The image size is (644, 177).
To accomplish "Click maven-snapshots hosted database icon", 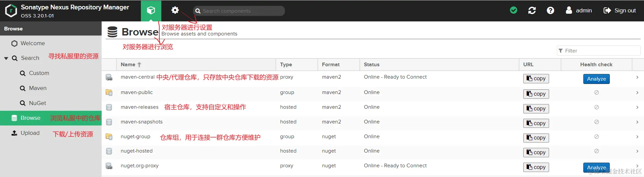I will click(x=109, y=122).
